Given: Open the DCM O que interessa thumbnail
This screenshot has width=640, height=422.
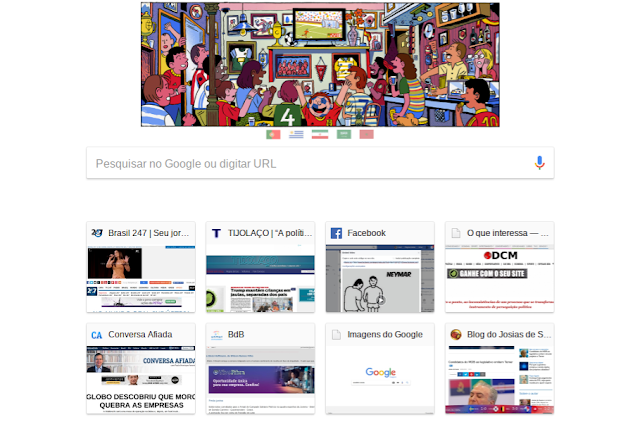Looking at the screenshot, I should pos(500,279).
